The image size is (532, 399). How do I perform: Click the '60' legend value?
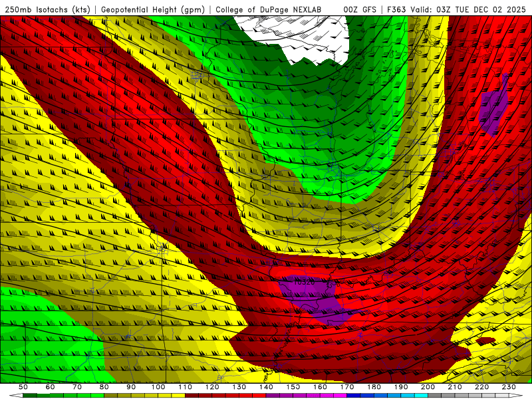(x=51, y=387)
